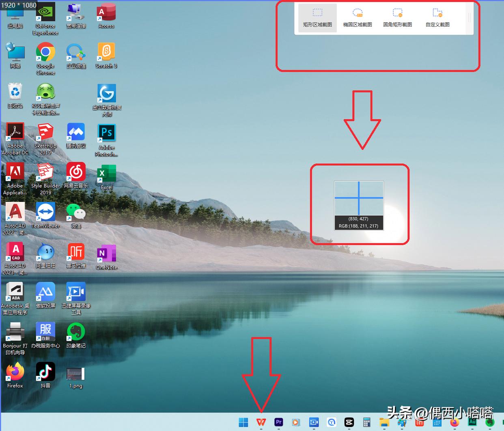Viewport: 504px width, 431px height.
Task: Open File Explorer in the taskbar
Action: tap(384, 422)
